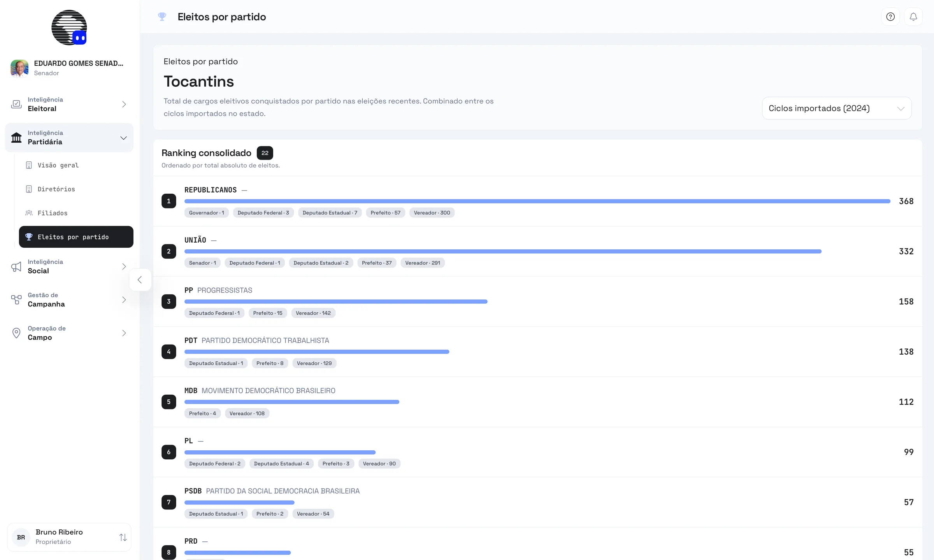Image resolution: width=934 pixels, height=560 pixels.
Task: Click the app logo in sidebar
Action: [69, 28]
